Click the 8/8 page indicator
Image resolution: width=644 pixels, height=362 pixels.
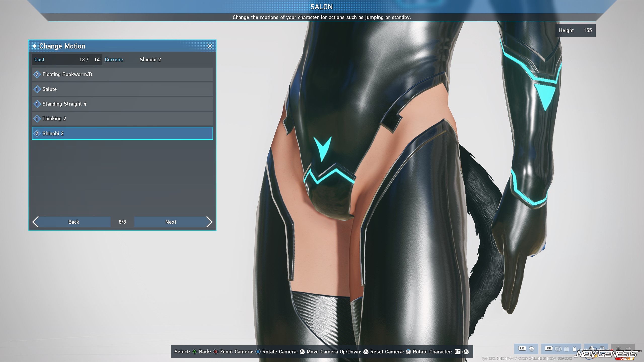point(122,222)
